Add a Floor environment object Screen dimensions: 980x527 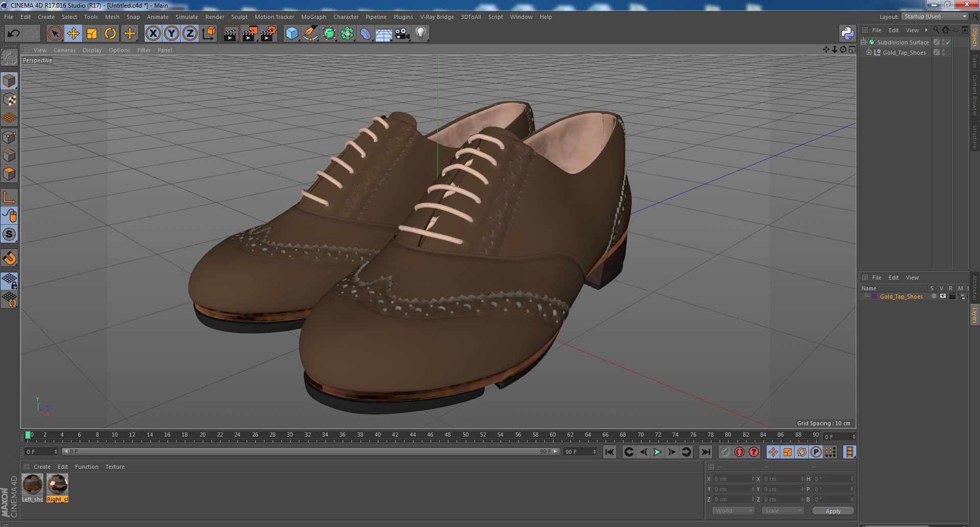pyautogui.click(x=384, y=34)
